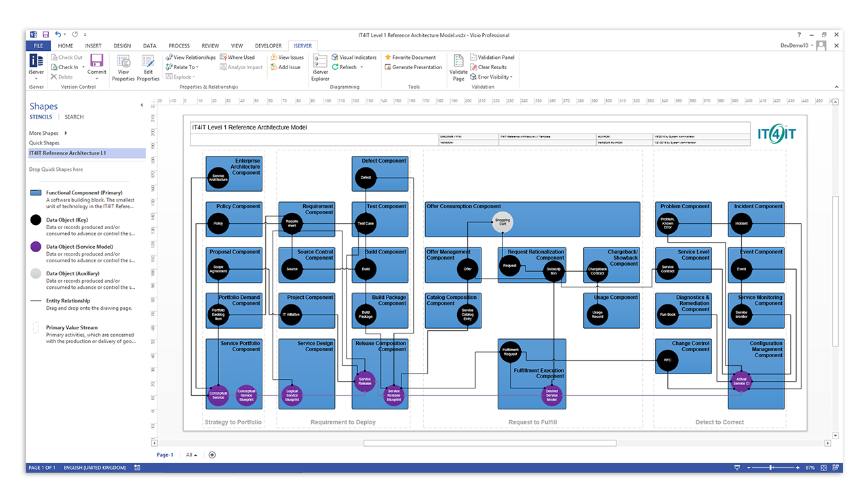Select the Shopping Cart data object
This screenshot has height=503, width=868.
coord(502,222)
